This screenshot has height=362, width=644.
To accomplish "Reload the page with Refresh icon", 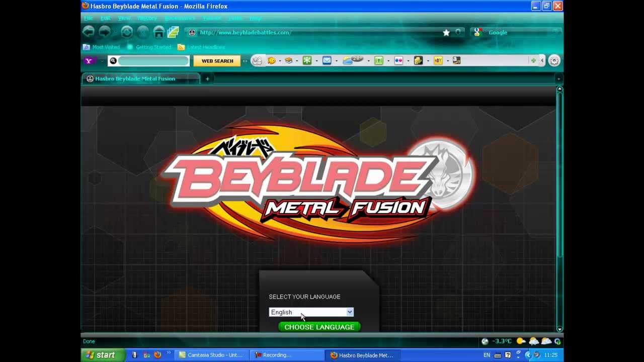I will click(x=127, y=32).
